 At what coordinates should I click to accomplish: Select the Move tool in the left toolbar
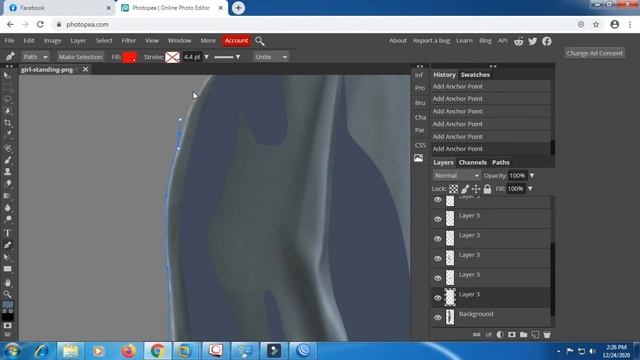pyautogui.click(x=7, y=76)
